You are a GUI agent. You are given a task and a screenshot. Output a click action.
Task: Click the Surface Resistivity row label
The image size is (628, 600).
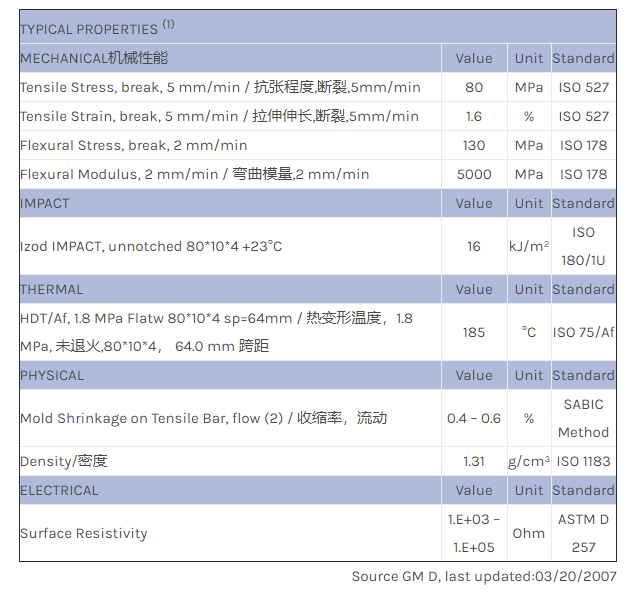(x=84, y=533)
